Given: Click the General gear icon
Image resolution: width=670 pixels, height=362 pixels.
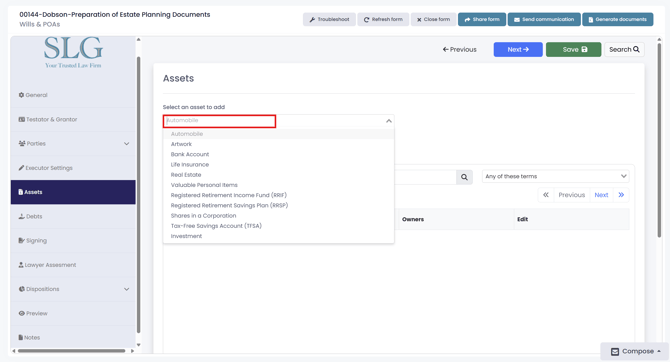Looking at the screenshot, I should click(21, 95).
